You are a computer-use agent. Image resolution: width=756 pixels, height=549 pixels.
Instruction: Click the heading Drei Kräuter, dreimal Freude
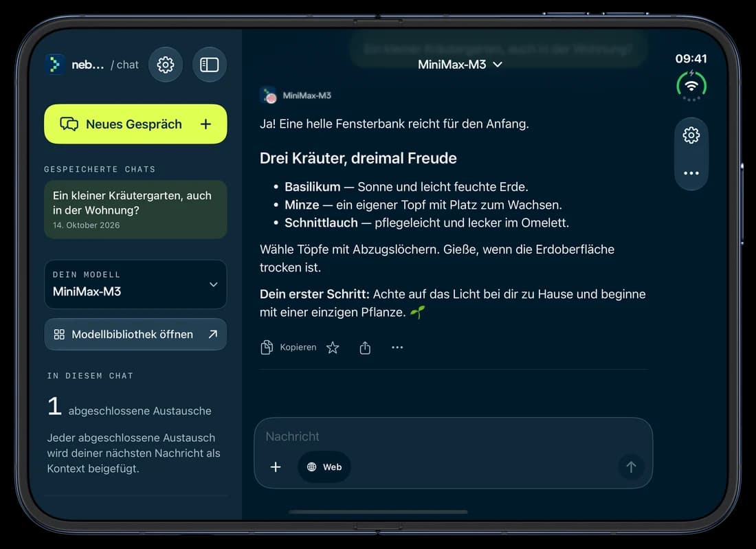pyautogui.click(x=358, y=158)
